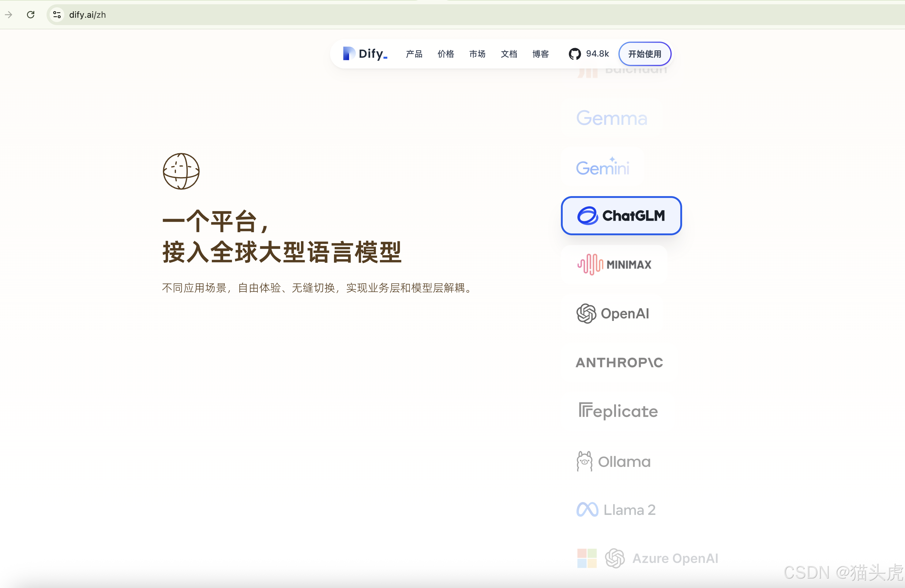The width and height of the screenshot is (905, 588).
Task: Click the Ollama llama logo
Action: tap(584, 461)
